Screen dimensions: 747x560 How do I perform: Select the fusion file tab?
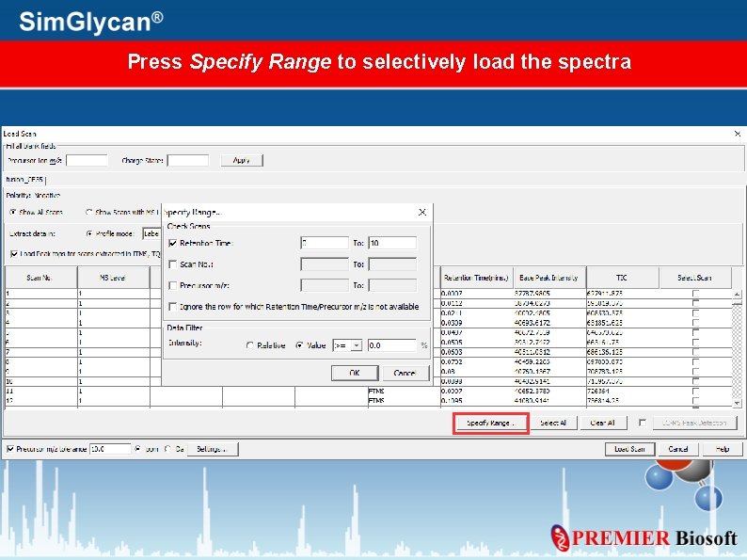pos(24,180)
